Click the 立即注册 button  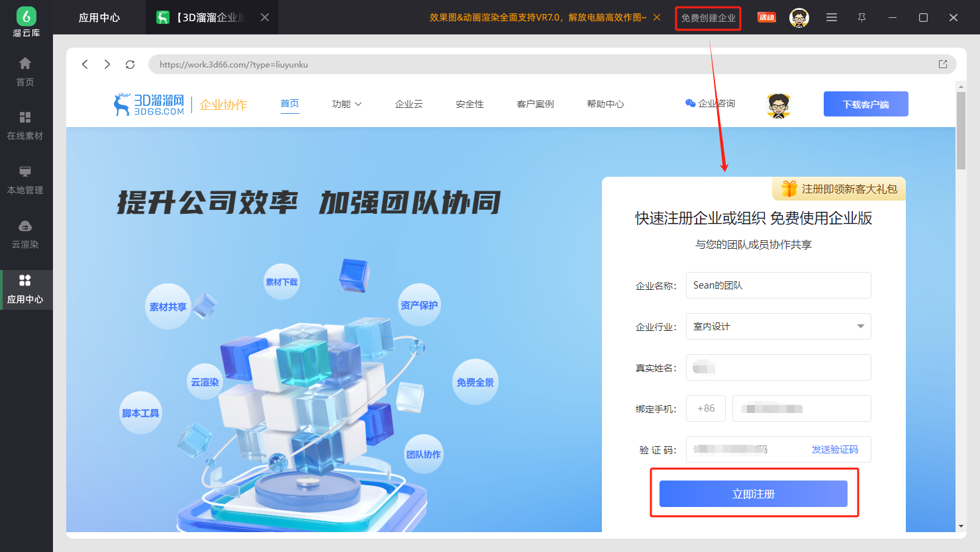point(754,494)
